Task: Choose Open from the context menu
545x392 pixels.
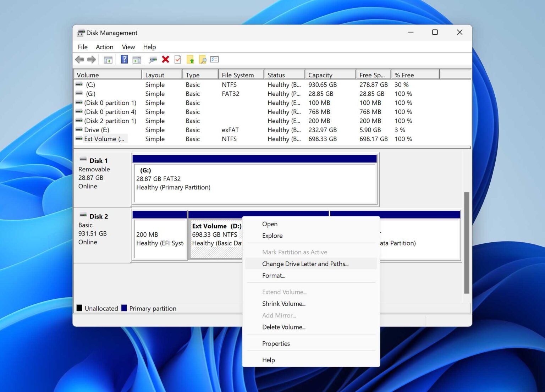Action: 311,224
